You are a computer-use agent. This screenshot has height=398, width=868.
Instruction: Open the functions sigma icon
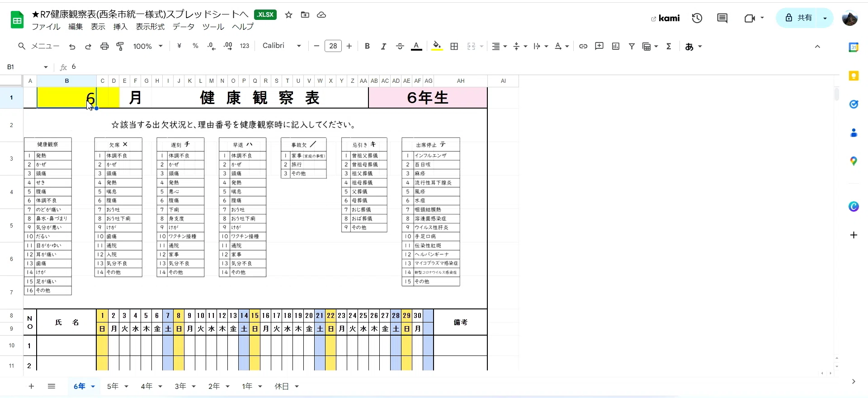click(669, 46)
